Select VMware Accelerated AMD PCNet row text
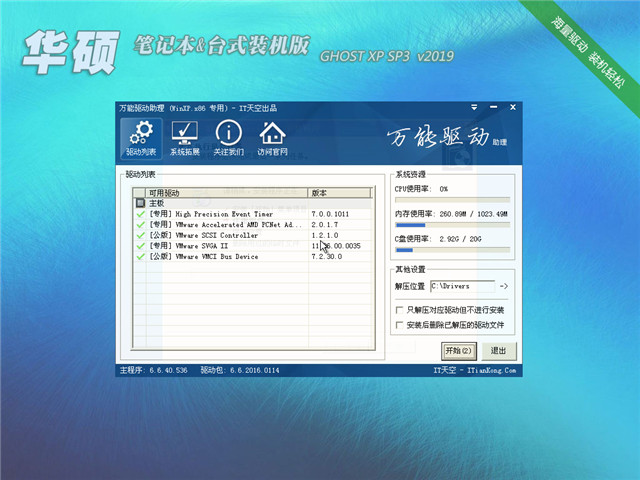This screenshot has width=640, height=480. pyautogui.click(x=226, y=224)
